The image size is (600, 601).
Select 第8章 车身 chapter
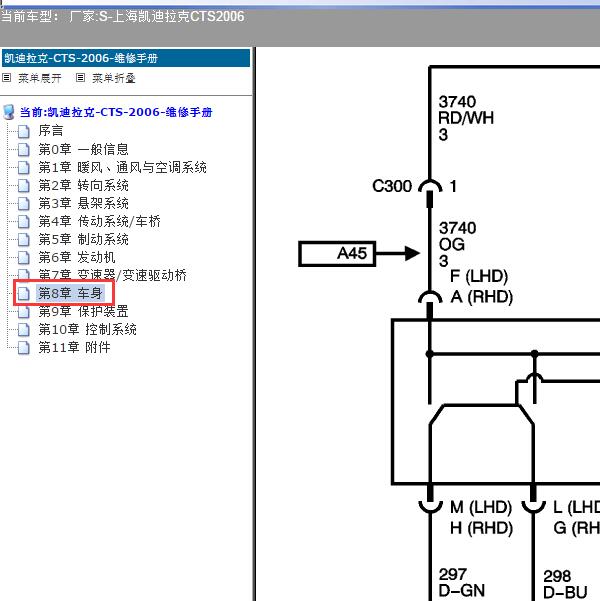pos(70,293)
